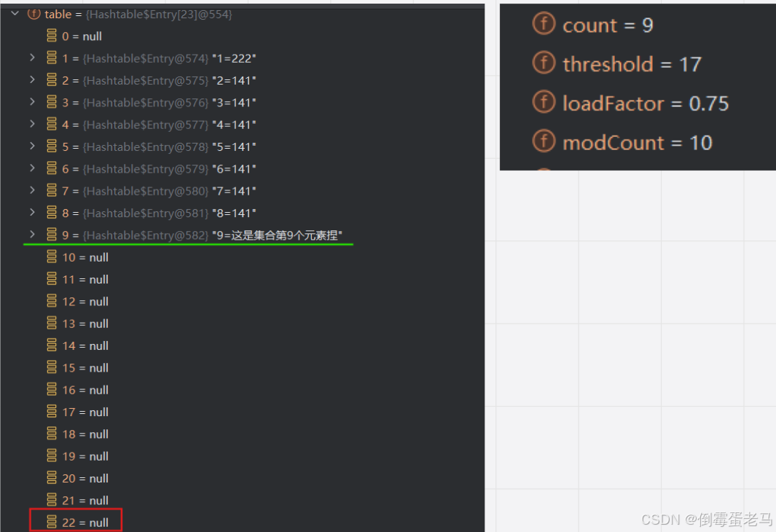Viewport: 776px width, 532px height.
Task: Expand the Hashtable$Entry@574 node
Action: [x=32, y=58]
